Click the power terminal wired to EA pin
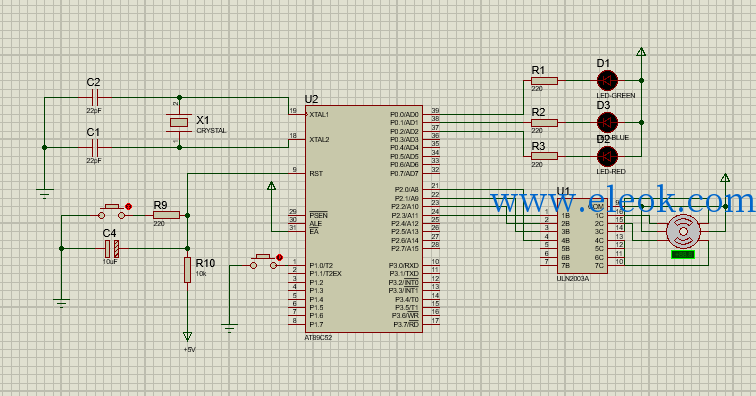This screenshot has height=396, width=756. tap(271, 186)
